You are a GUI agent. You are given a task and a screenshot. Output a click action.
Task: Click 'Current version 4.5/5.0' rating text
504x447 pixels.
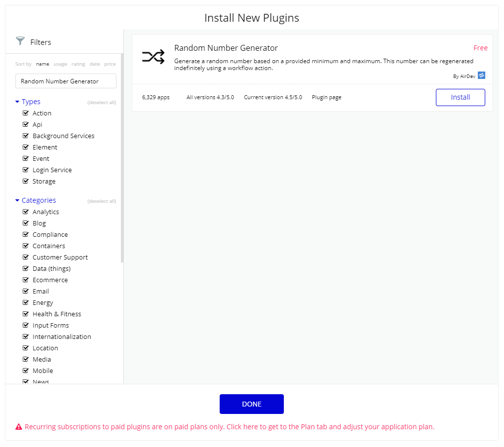click(273, 97)
